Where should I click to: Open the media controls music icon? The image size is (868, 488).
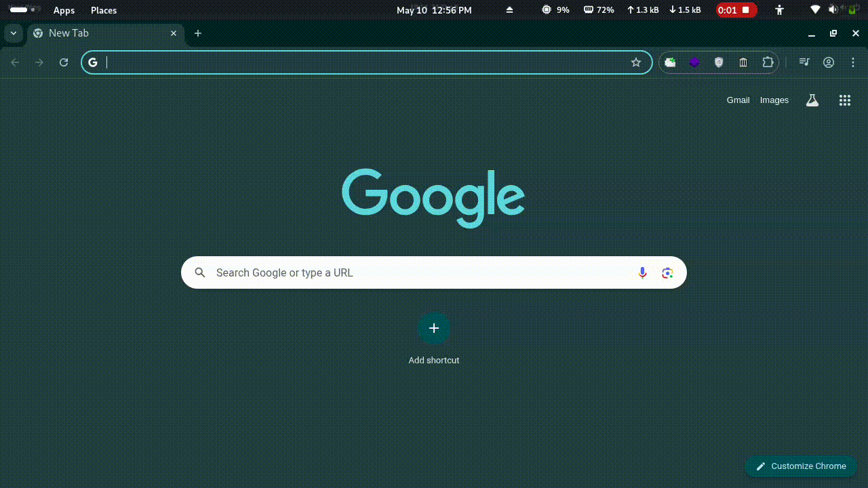(804, 62)
